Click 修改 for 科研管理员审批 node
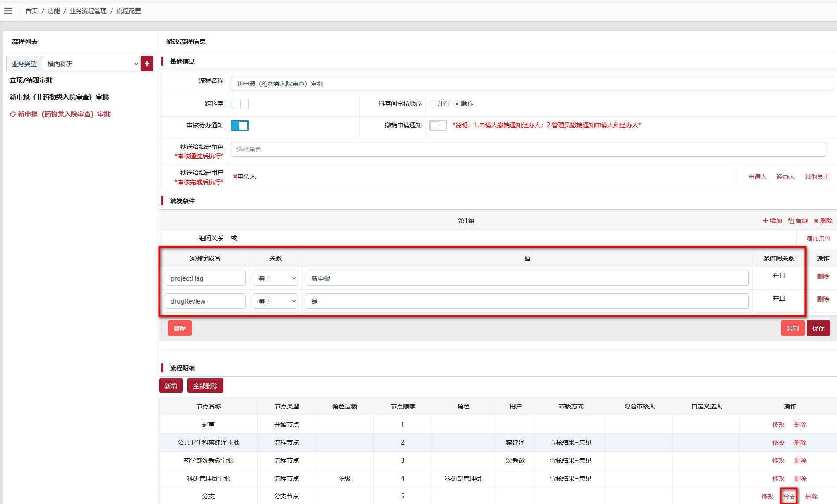Screen dimensions: 837x504 pyautogui.click(x=778, y=478)
